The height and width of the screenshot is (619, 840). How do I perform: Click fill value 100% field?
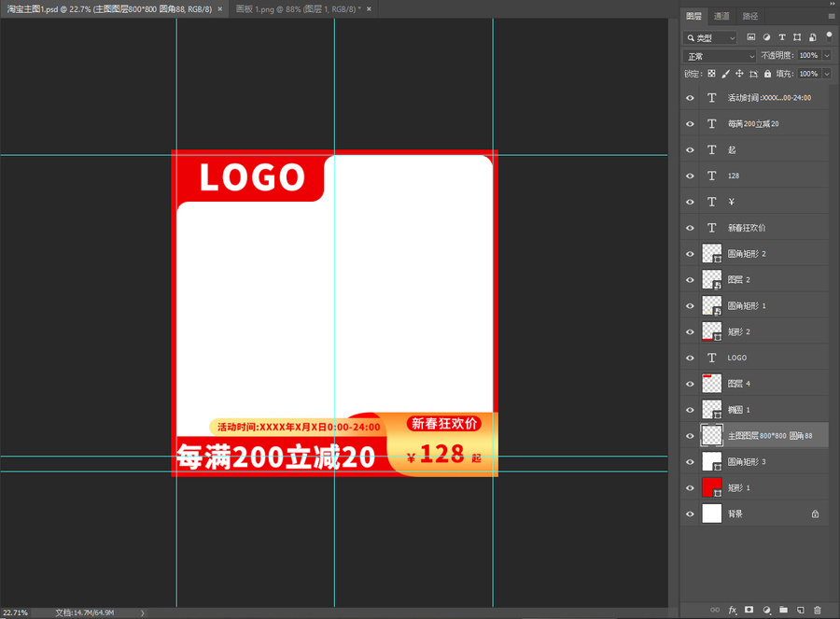point(809,74)
